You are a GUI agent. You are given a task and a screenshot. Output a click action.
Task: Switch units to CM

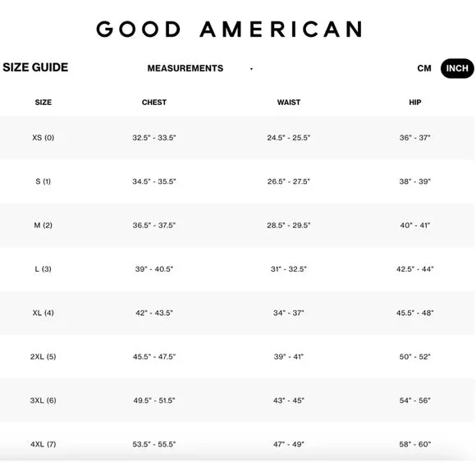(x=423, y=68)
